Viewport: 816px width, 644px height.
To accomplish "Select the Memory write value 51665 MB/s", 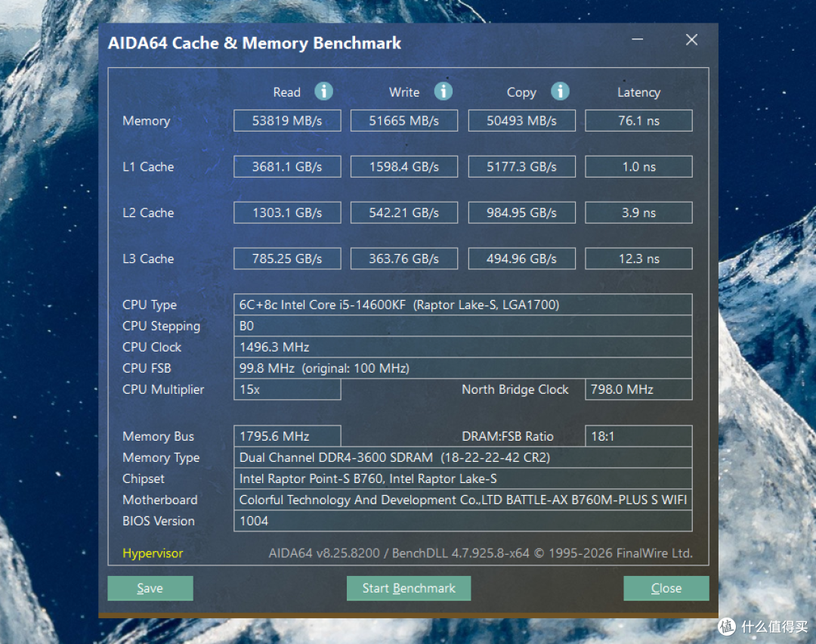I will [x=404, y=121].
